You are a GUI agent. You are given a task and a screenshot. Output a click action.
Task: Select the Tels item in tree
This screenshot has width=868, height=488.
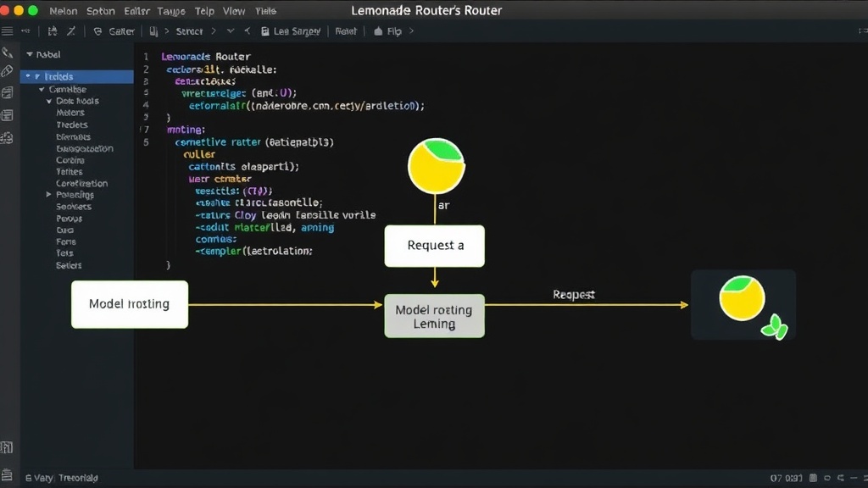64,253
